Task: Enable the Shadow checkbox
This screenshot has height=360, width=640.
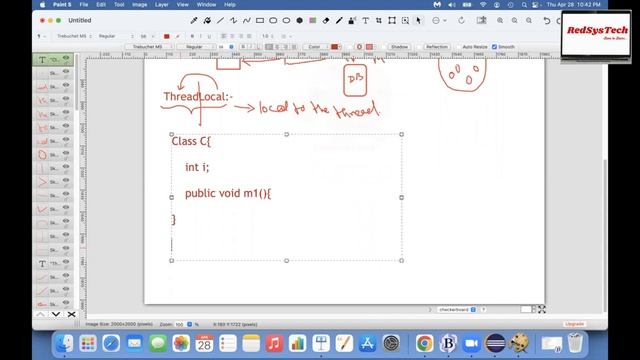Action: tap(384, 47)
